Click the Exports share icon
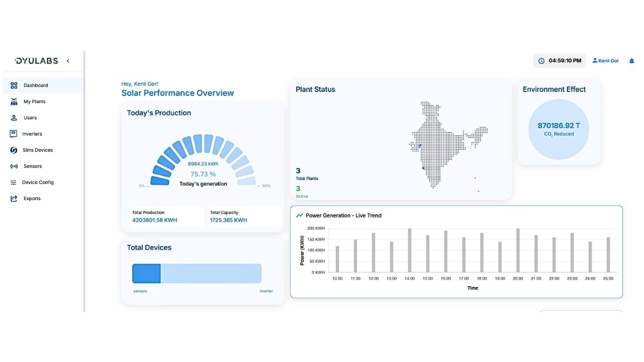This screenshot has height=362, width=644. pyautogui.click(x=14, y=199)
